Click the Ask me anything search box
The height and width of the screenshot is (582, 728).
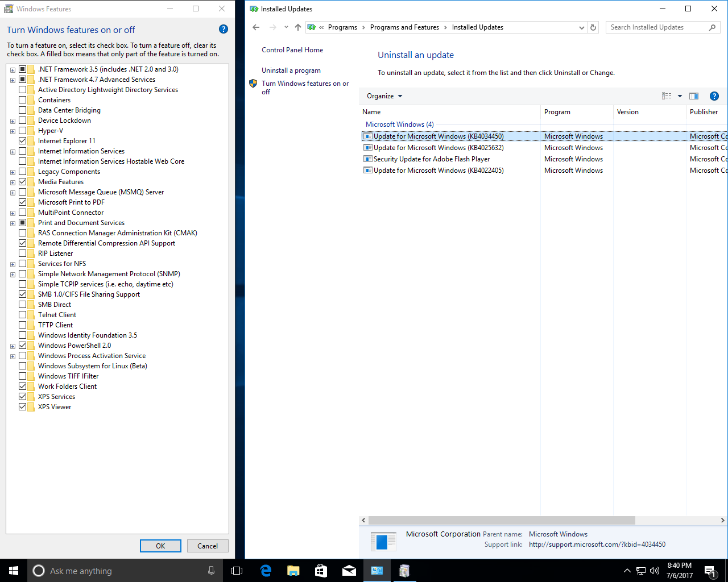[125, 571]
